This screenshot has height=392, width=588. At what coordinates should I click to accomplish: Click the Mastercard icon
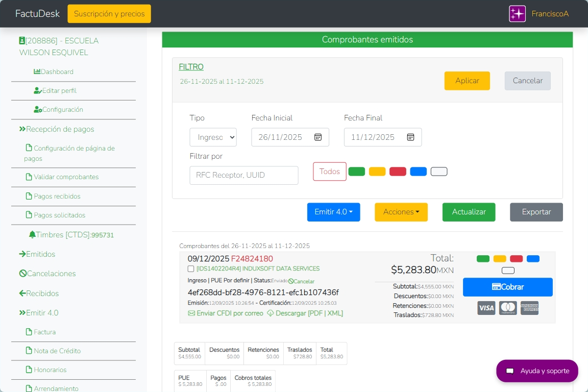pyautogui.click(x=508, y=308)
